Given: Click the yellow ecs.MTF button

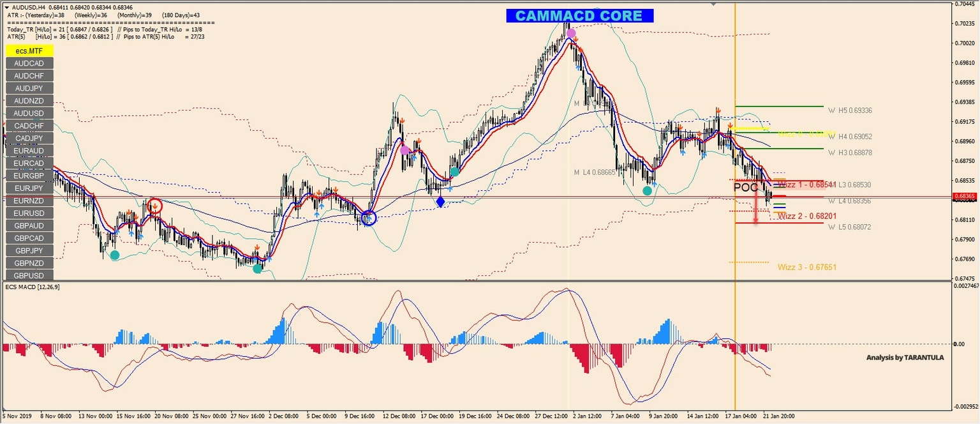Looking at the screenshot, I should pos(28,50).
